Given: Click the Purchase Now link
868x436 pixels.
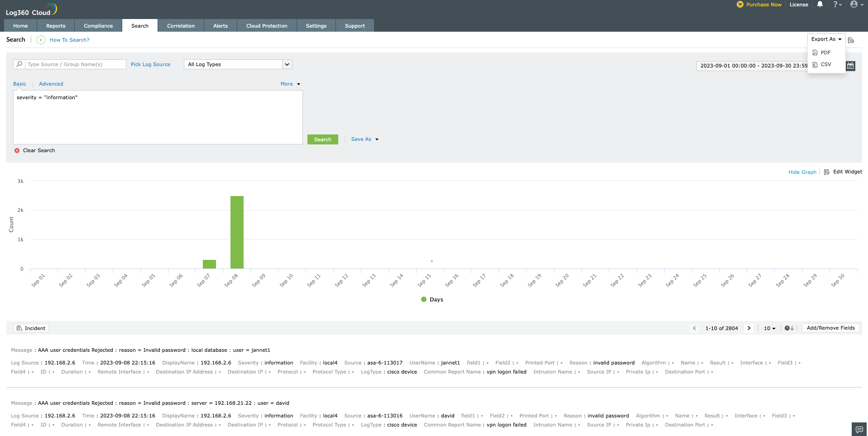Looking at the screenshot, I should click(764, 5).
